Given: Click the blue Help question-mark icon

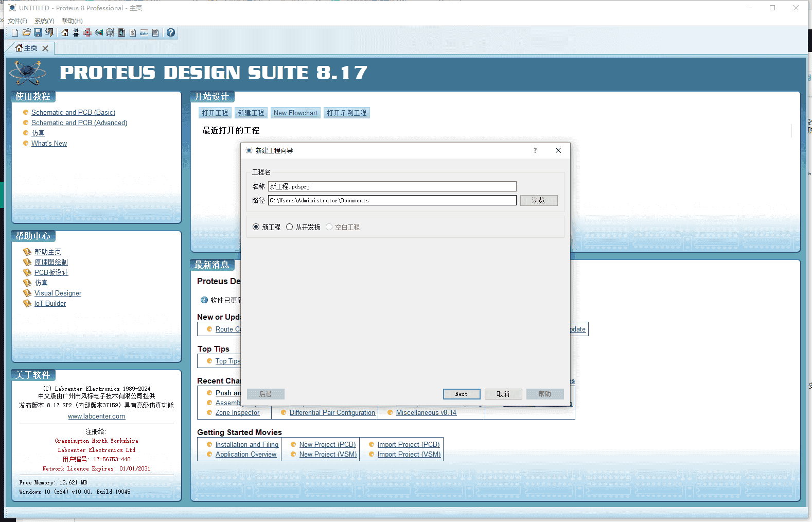Looking at the screenshot, I should [x=171, y=32].
